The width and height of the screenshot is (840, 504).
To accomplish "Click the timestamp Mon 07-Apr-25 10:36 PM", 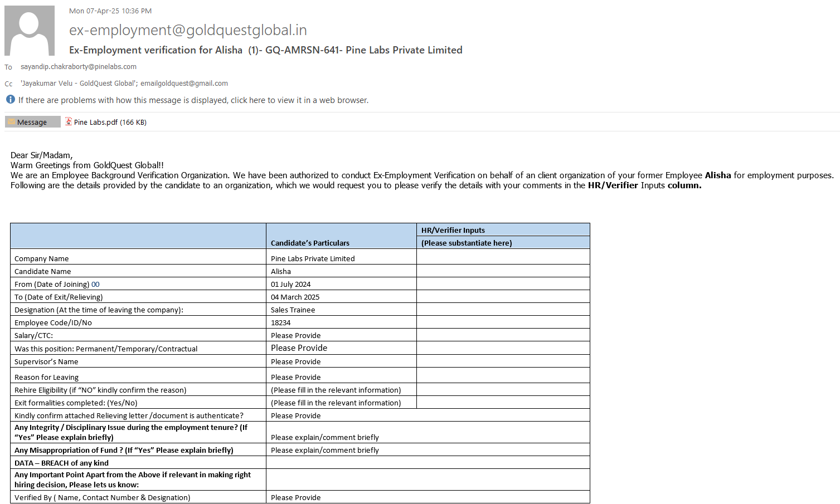I will (110, 11).
